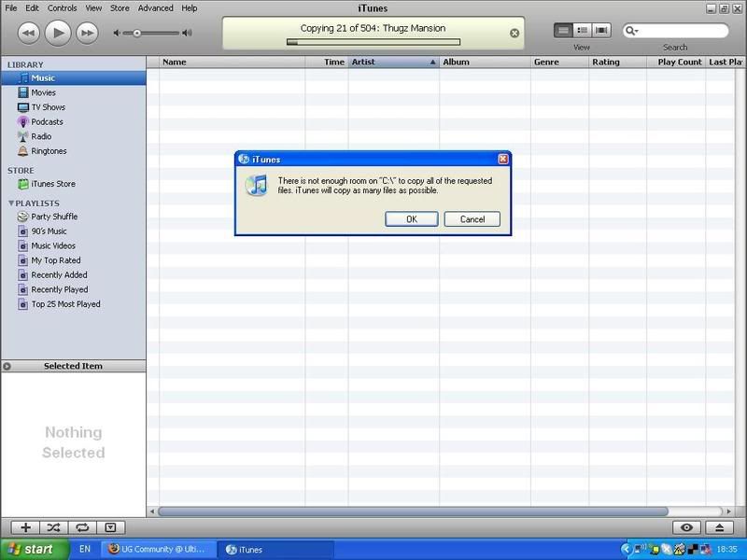747x560 pixels.
Task: Select the Recently Played playlist icon
Action: (22, 289)
